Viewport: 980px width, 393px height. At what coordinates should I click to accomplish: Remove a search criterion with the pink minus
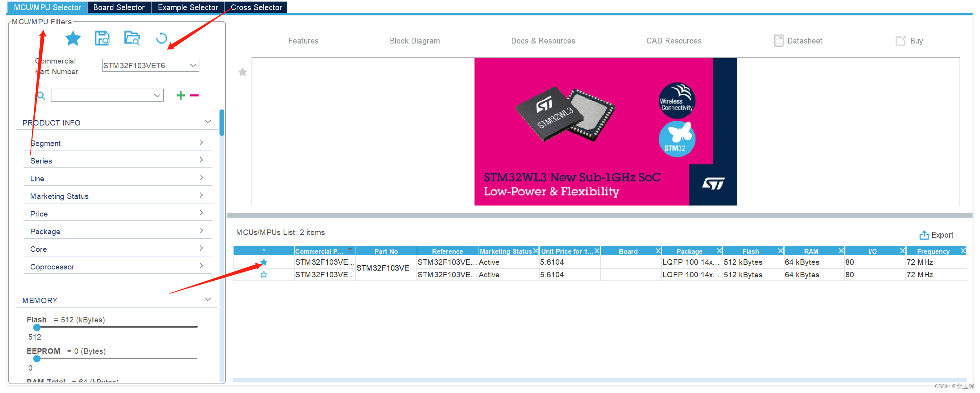[x=194, y=95]
